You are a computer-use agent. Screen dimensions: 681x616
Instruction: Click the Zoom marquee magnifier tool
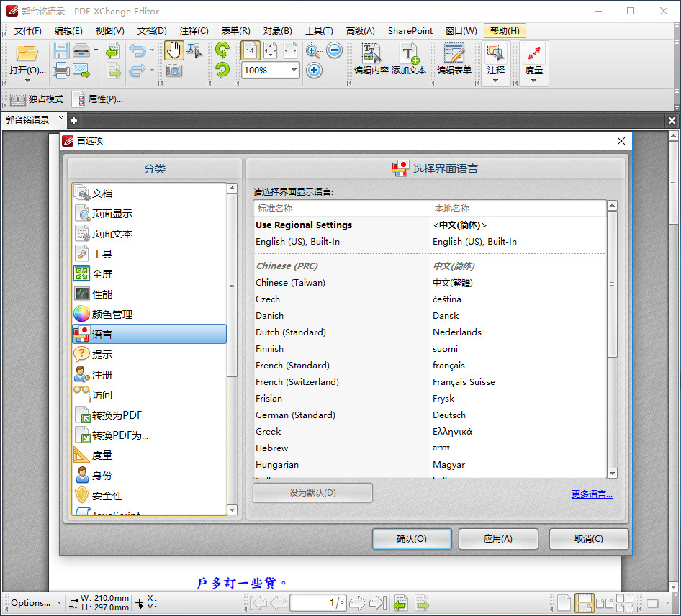314,51
